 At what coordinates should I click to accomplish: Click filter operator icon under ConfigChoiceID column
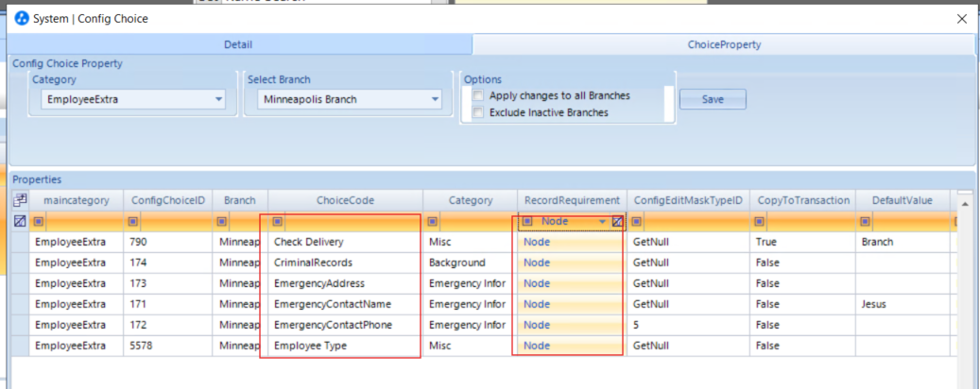tap(132, 221)
